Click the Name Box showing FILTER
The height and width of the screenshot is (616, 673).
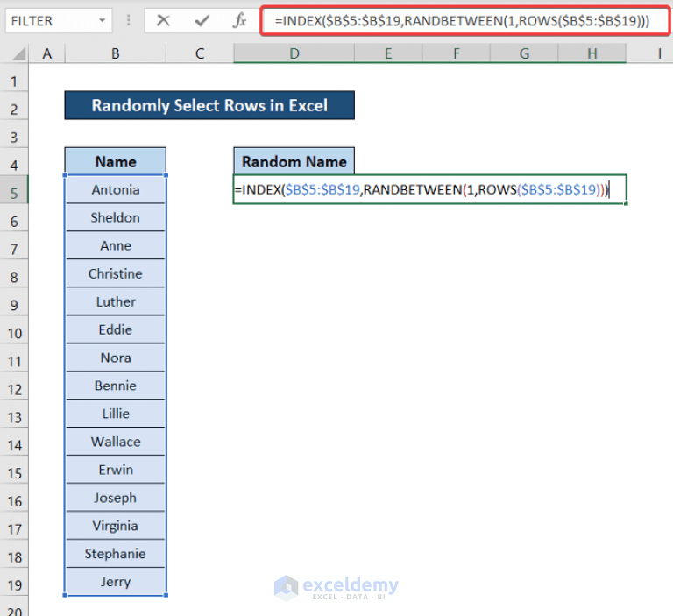(x=59, y=20)
